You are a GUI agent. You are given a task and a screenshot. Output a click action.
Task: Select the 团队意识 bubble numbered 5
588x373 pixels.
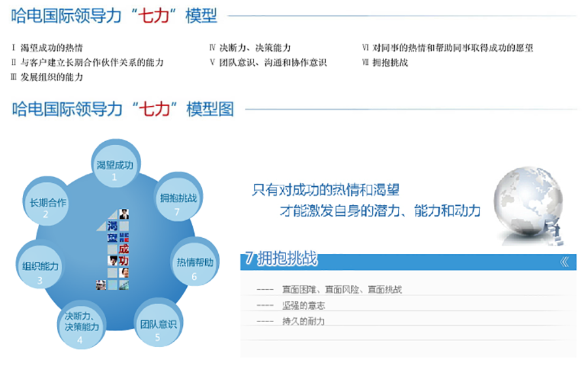click(158, 325)
